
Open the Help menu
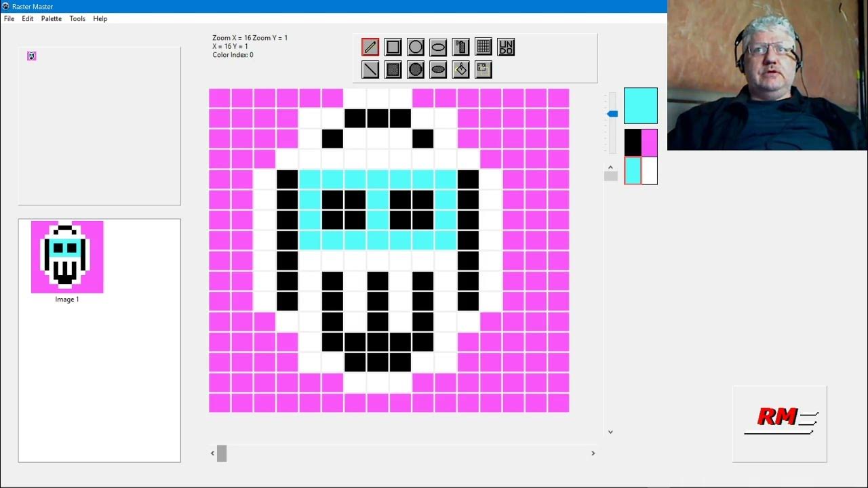coord(100,18)
